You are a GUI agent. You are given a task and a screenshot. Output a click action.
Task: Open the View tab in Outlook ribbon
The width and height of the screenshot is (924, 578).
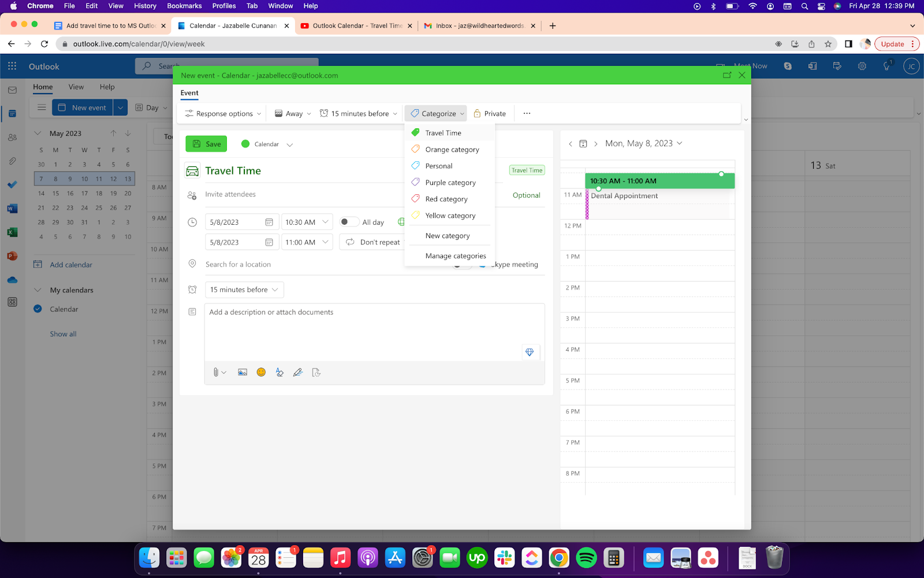pyautogui.click(x=76, y=87)
